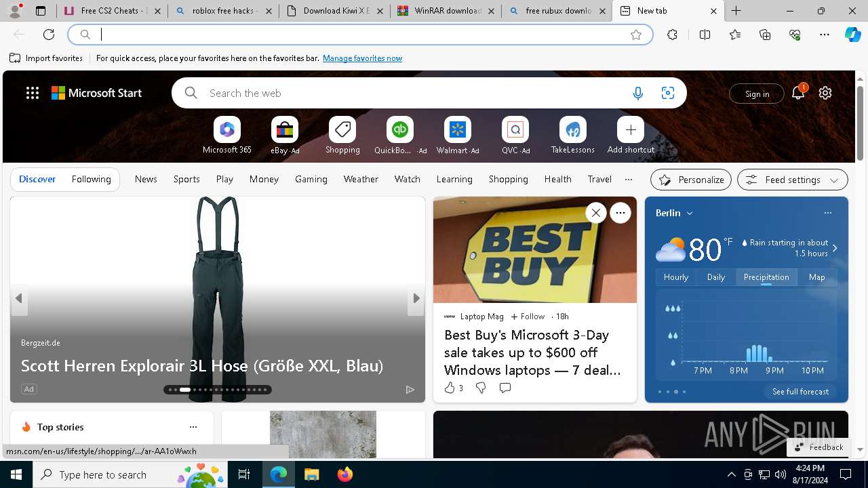The image size is (868, 488).
Task: Open the notifications bell icon
Action: coord(798,93)
